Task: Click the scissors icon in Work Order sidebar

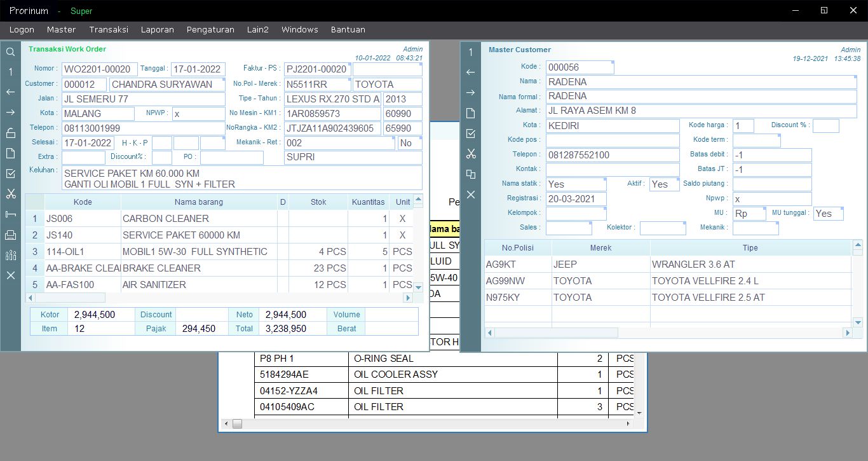Action: coord(11,194)
